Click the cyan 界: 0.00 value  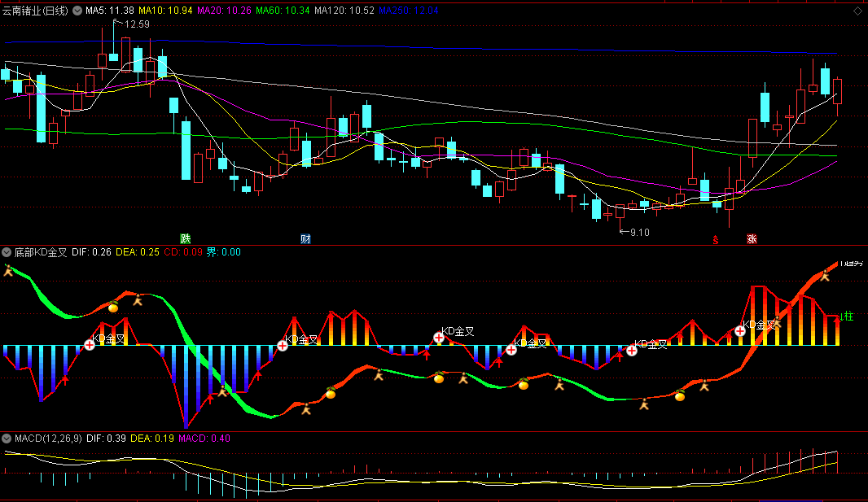(224, 252)
